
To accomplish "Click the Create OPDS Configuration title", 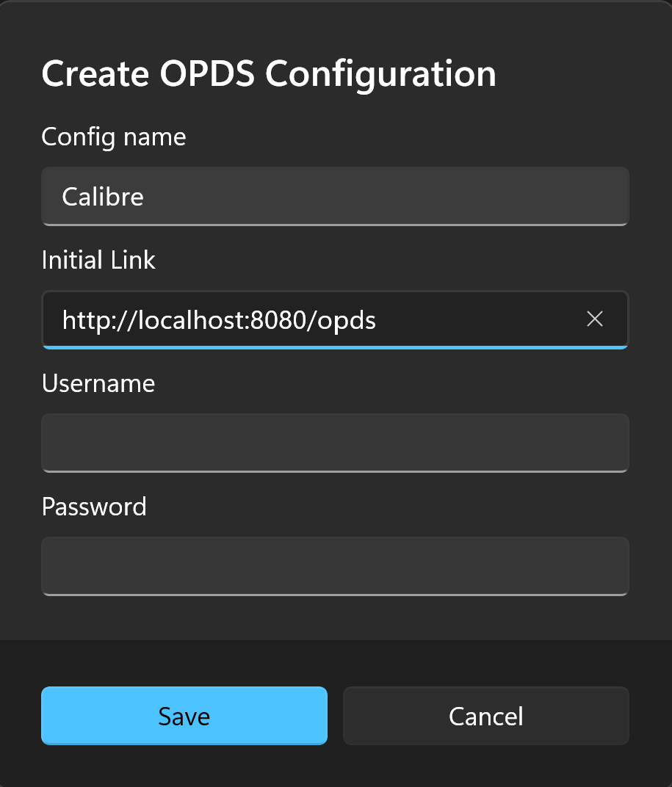I will coord(269,74).
